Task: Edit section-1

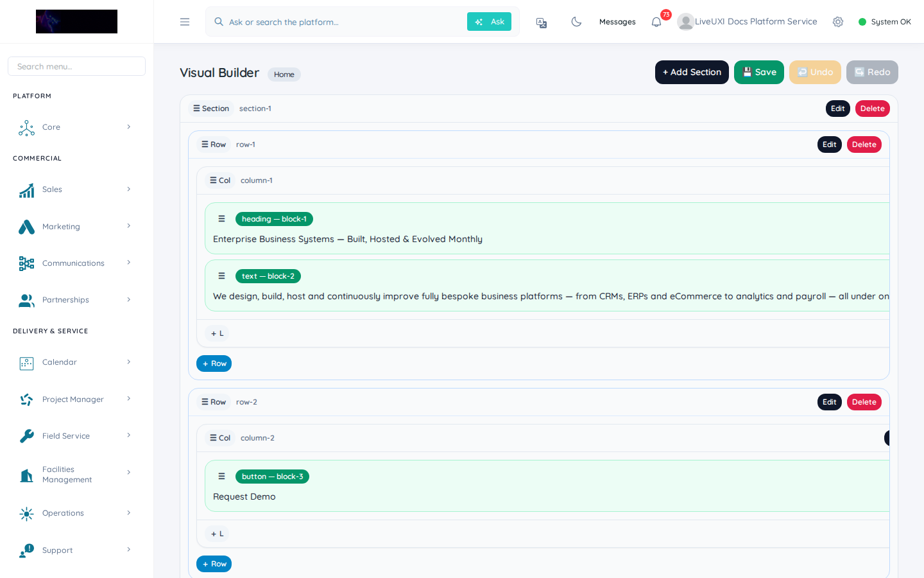Action: pos(838,109)
